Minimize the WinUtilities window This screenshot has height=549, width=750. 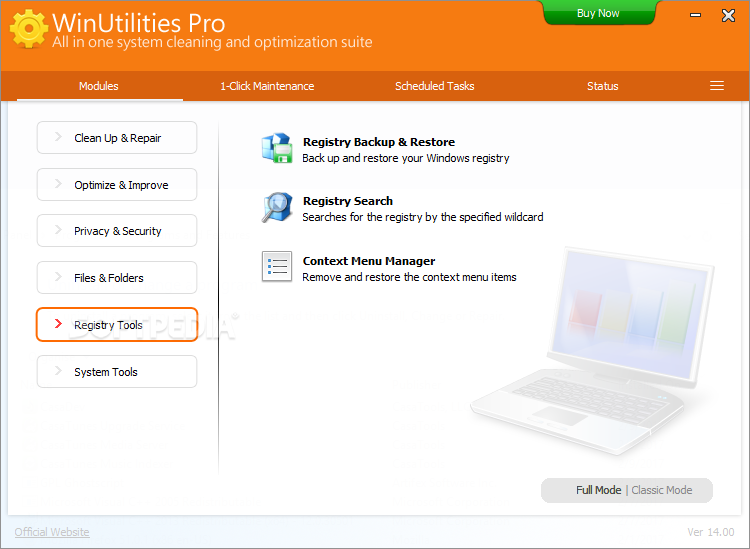pos(695,15)
